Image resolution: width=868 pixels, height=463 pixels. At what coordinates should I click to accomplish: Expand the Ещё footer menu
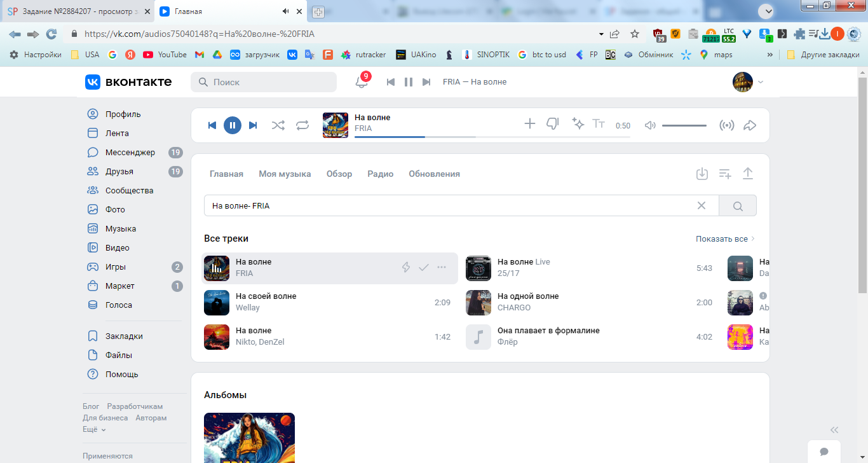(x=94, y=429)
